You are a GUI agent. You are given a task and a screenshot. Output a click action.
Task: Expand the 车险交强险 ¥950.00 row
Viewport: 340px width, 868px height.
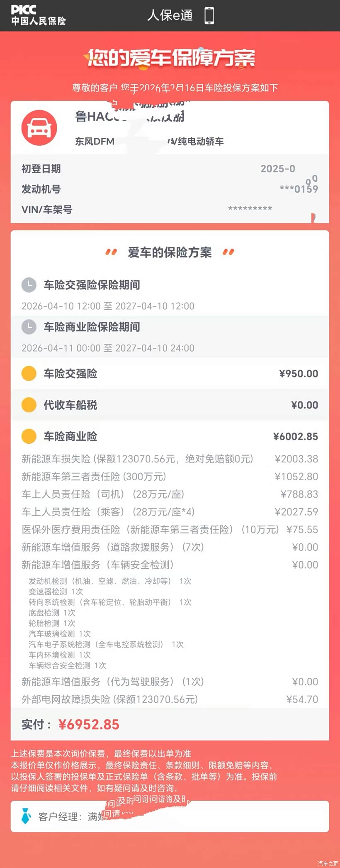coord(170,374)
